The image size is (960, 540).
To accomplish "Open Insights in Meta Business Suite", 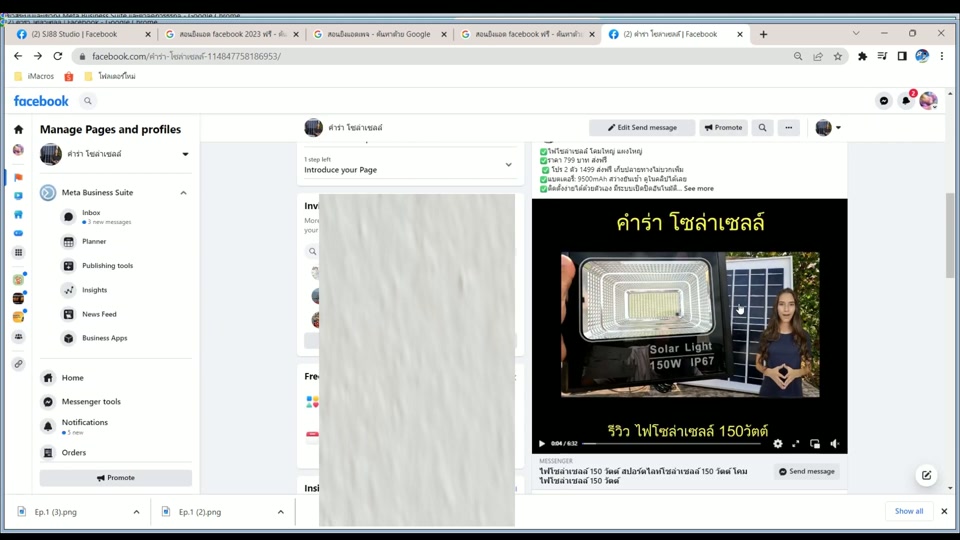I will (x=94, y=290).
